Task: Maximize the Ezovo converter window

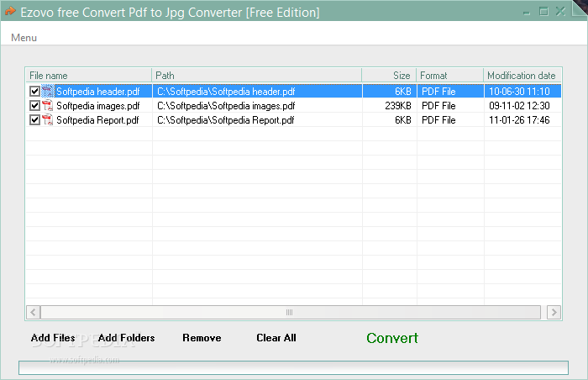Action: 543,12
